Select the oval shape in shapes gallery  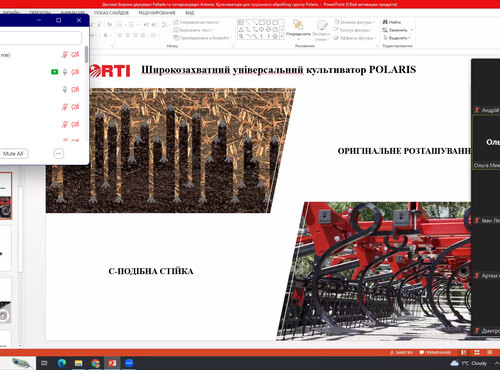[x=269, y=22]
